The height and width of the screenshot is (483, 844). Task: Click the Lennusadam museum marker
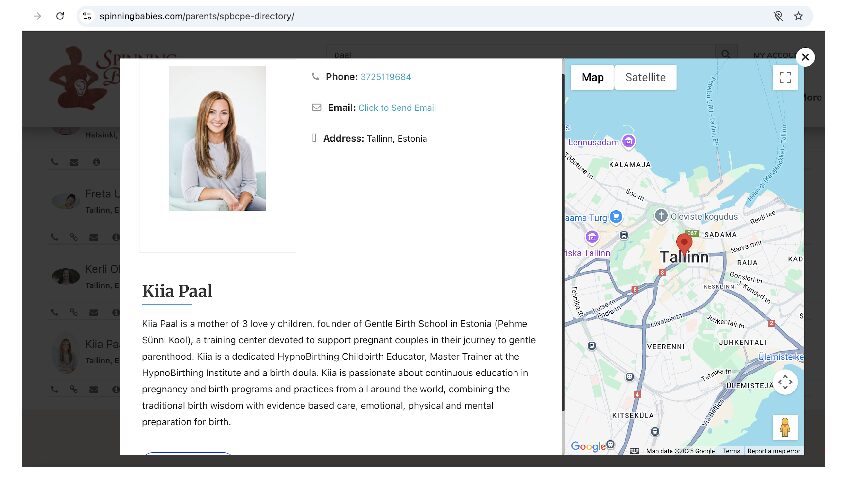tap(627, 140)
